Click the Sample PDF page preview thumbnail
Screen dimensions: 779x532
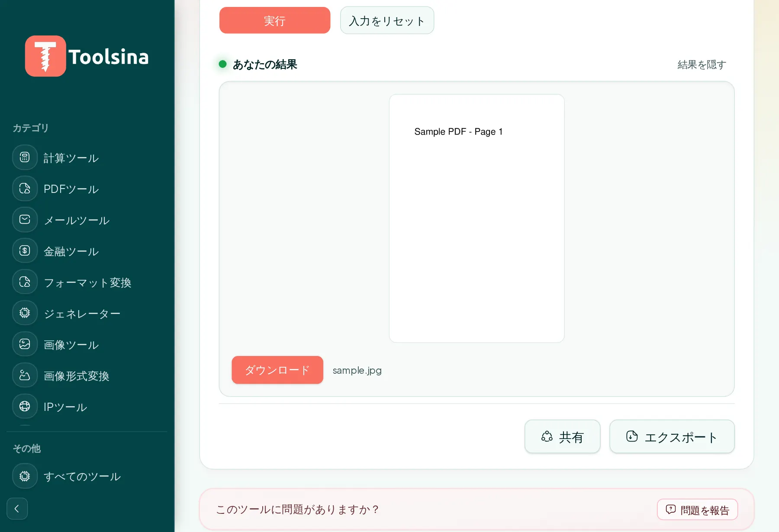tap(476, 218)
